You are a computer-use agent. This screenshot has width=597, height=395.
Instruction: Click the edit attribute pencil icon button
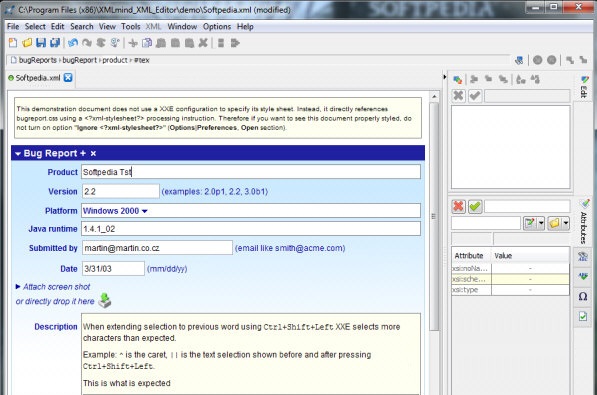[530, 223]
